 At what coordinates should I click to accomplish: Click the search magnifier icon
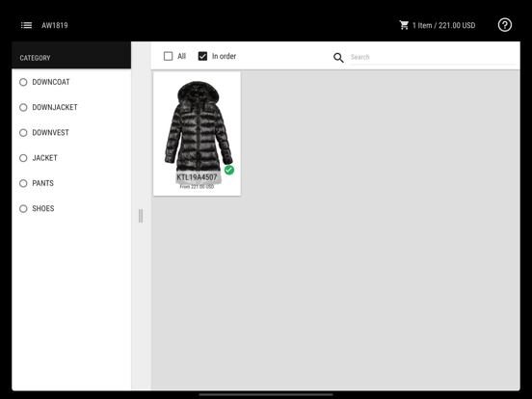point(338,58)
